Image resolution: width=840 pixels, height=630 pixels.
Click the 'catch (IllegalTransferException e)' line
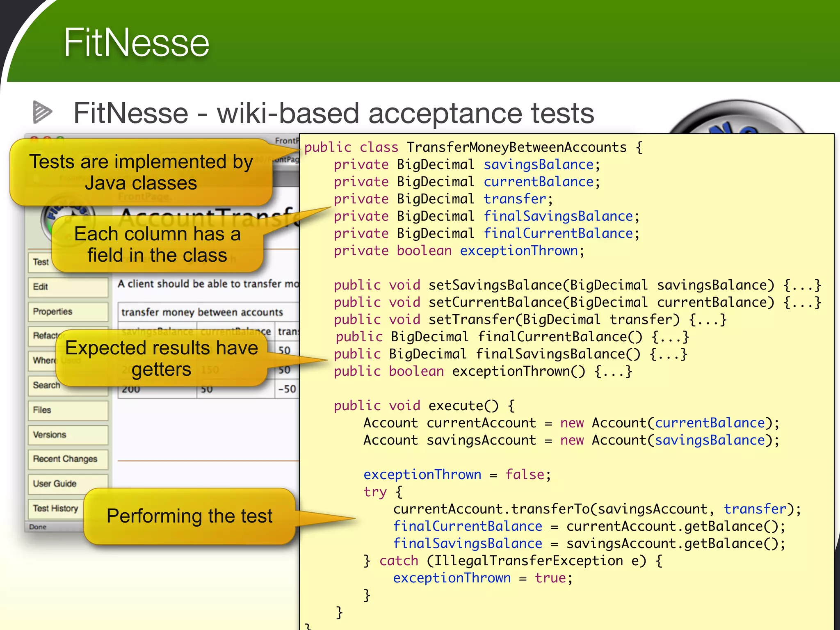click(x=513, y=561)
